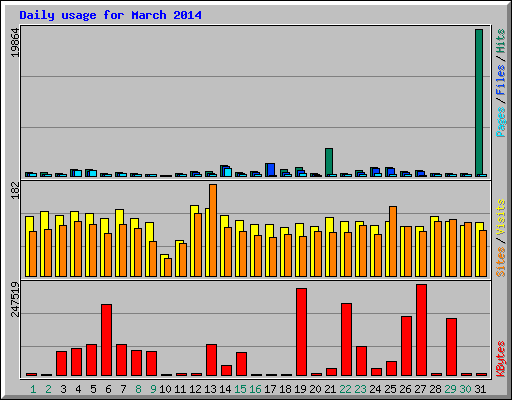Click the day 21 axis label

click(330, 389)
